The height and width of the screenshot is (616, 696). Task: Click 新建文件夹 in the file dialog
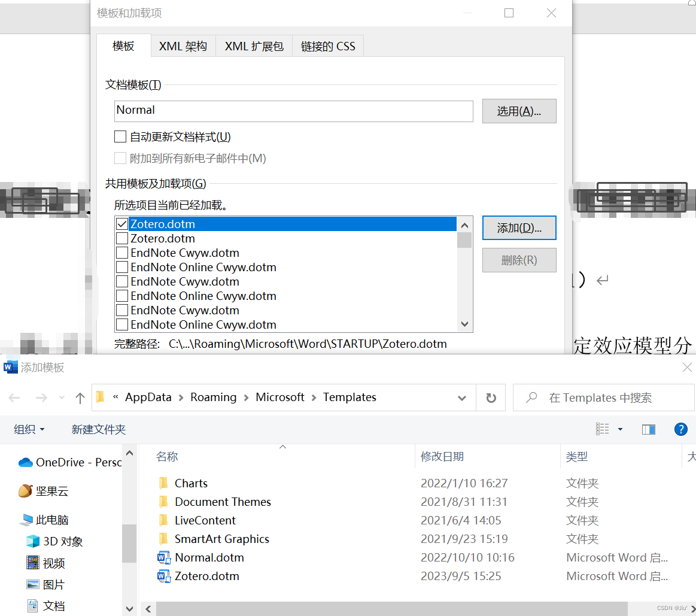(99, 429)
